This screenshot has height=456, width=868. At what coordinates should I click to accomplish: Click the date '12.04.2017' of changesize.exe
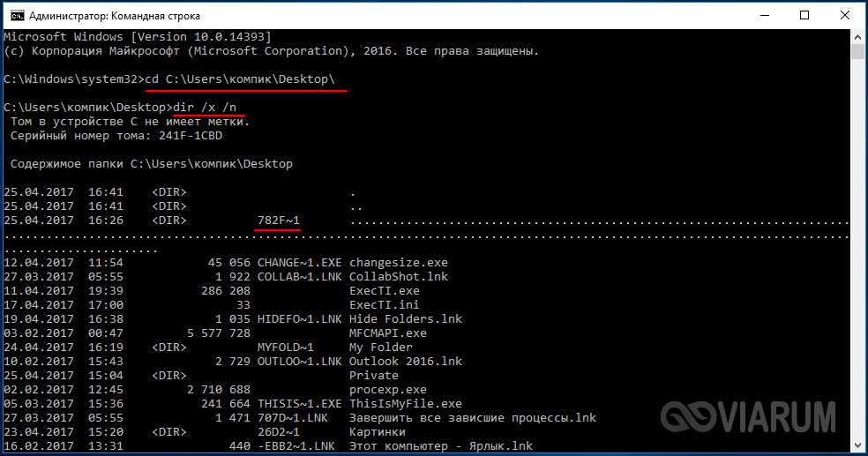(39, 263)
